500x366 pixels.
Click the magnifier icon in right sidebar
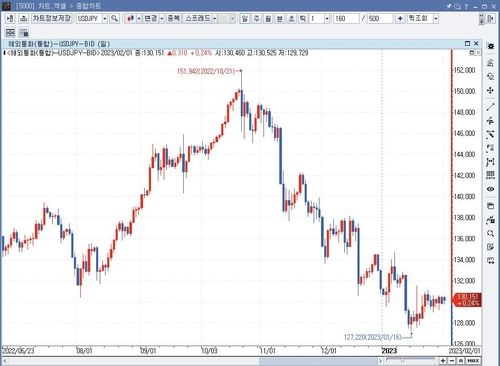pos(490,233)
